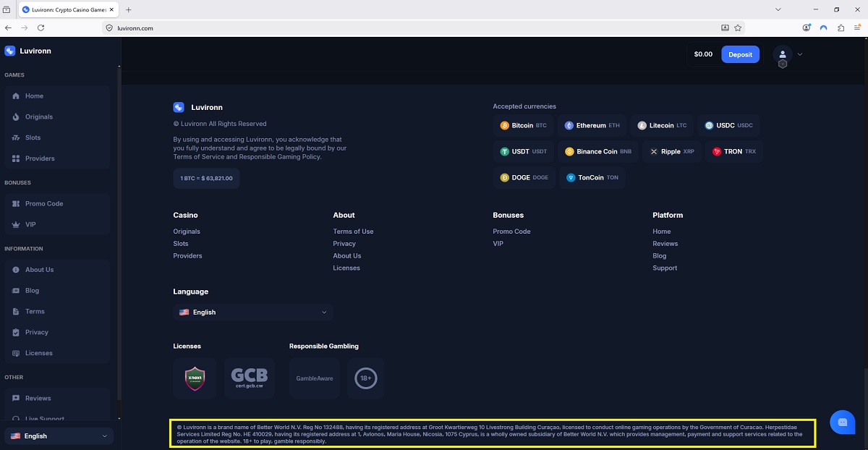Open Providers in the sidebar
This screenshot has height=450, width=868.
(57, 158)
